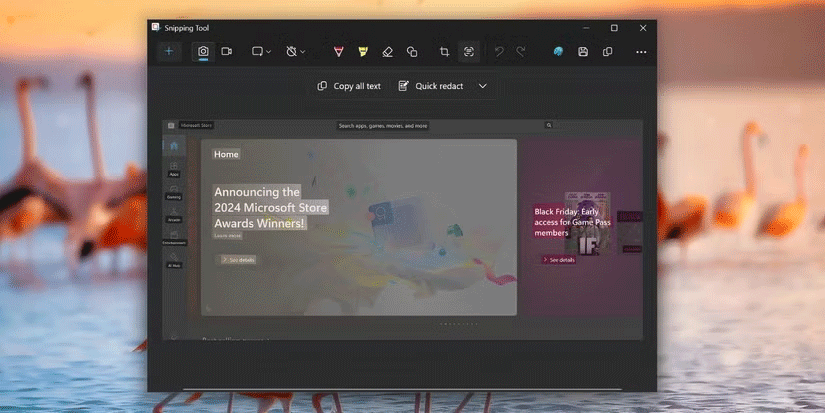825x413 pixels.
Task: Undo the last edit
Action: pos(499,52)
